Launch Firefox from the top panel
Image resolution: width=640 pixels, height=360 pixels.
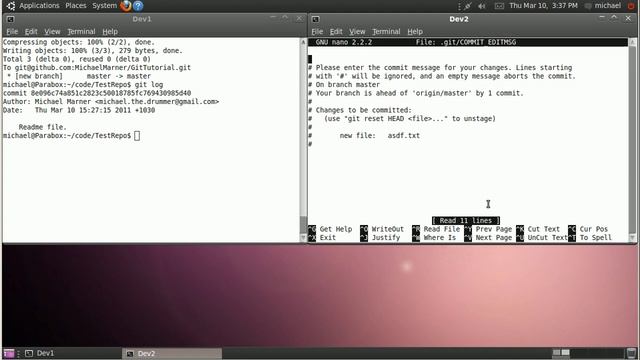[x=126, y=6]
